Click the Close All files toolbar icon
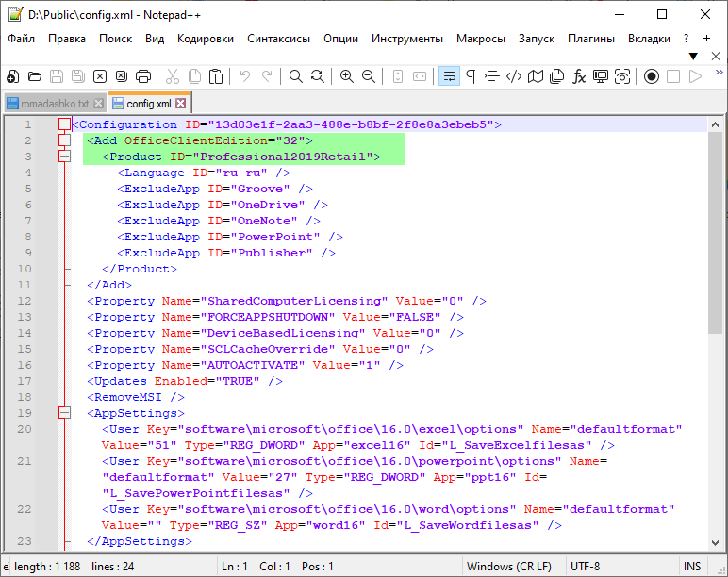The width and height of the screenshot is (728, 577). tap(122, 76)
